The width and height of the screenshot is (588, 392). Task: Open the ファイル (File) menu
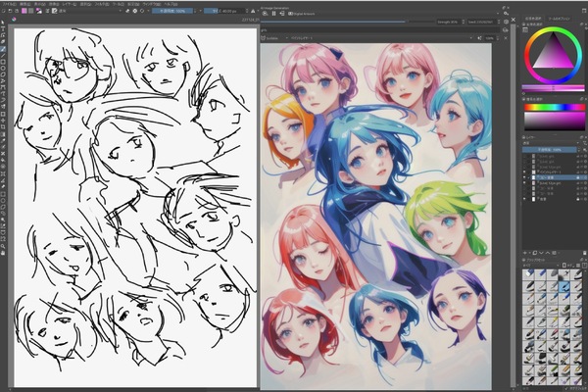[9, 4]
